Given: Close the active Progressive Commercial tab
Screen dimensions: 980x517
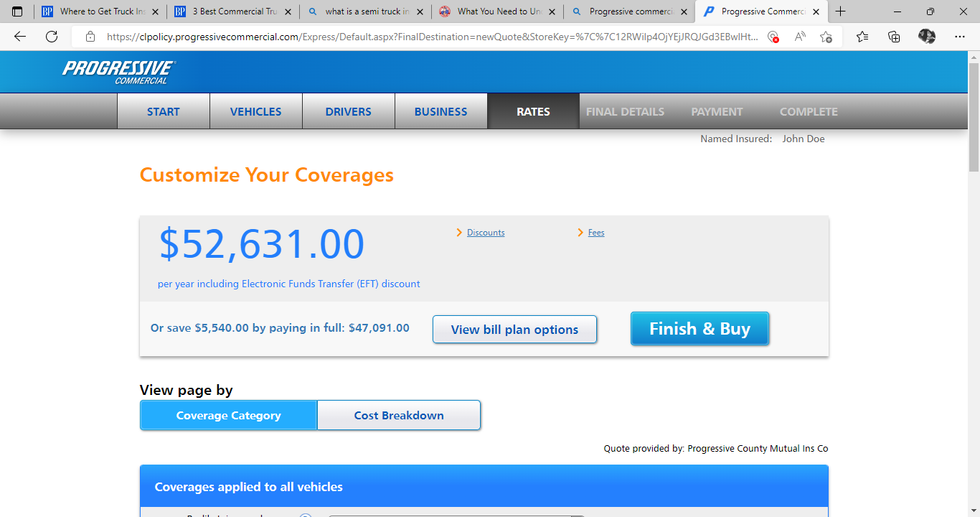Looking at the screenshot, I should click(x=816, y=11).
